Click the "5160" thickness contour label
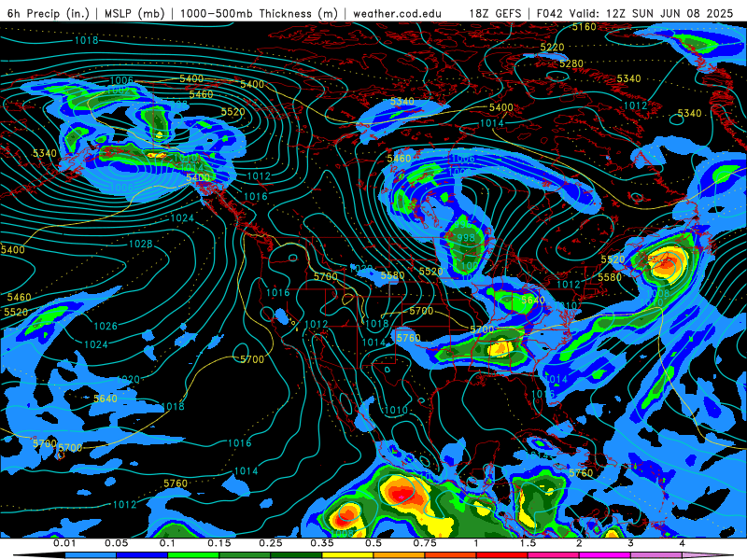This screenshot has height=560, width=747. coord(585,27)
